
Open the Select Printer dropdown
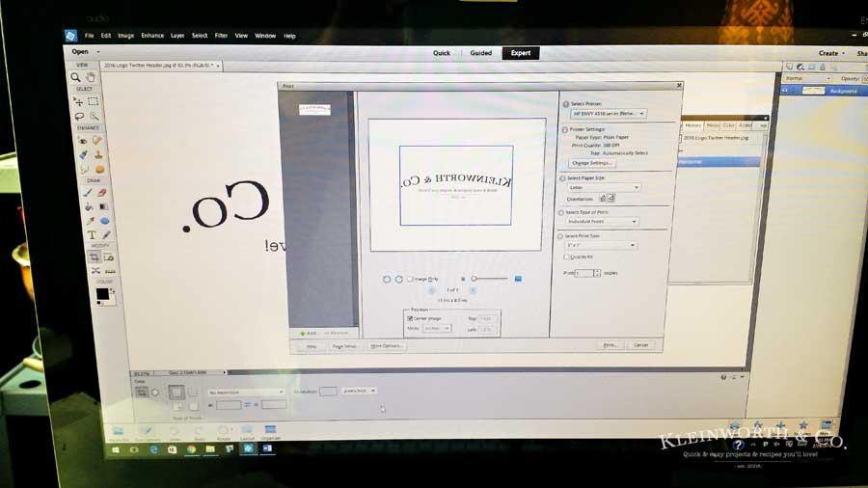[x=608, y=114]
